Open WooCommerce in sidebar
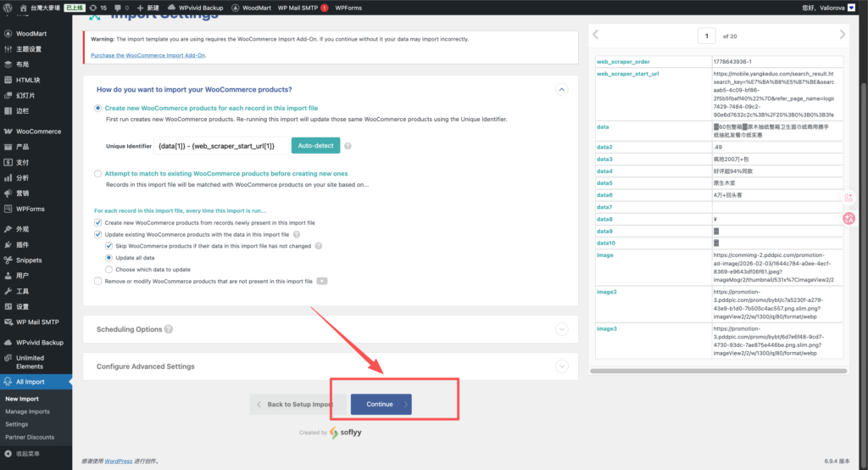 [x=38, y=131]
